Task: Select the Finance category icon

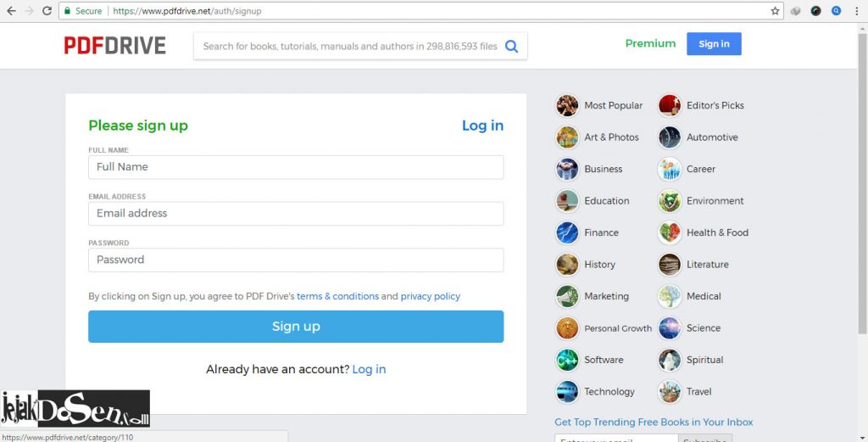Action: tap(567, 232)
